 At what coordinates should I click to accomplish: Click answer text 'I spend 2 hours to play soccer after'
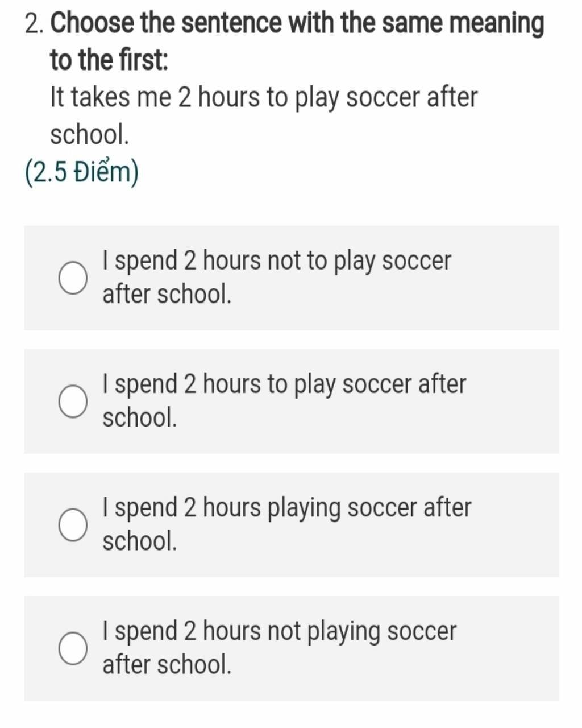click(284, 384)
